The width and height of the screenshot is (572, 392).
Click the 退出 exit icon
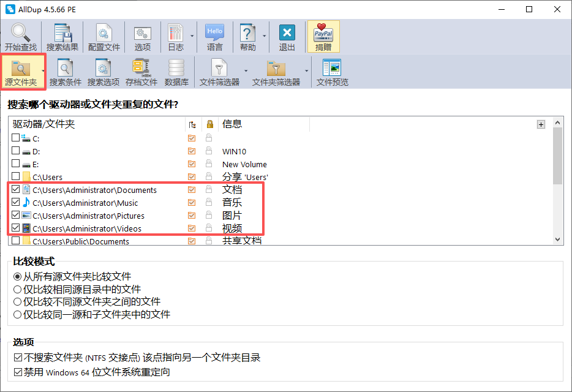(287, 37)
